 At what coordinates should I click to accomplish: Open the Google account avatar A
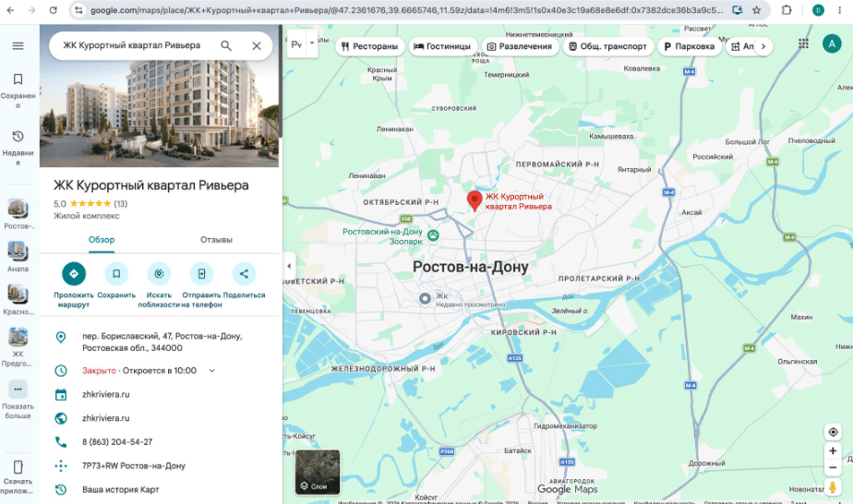[831, 44]
